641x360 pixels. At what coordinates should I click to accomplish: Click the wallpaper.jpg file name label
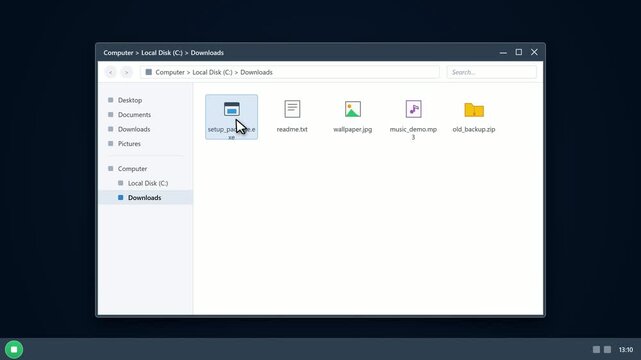pyautogui.click(x=352, y=129)
